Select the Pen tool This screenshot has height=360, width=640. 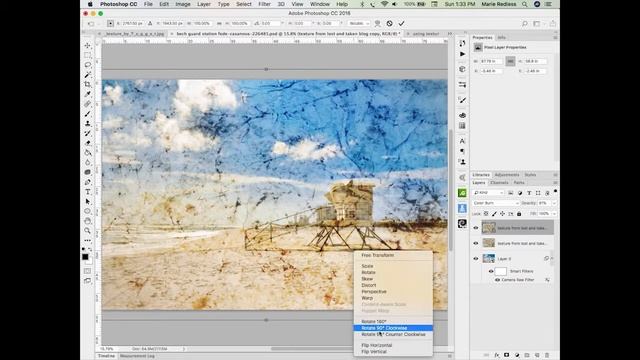88,182
